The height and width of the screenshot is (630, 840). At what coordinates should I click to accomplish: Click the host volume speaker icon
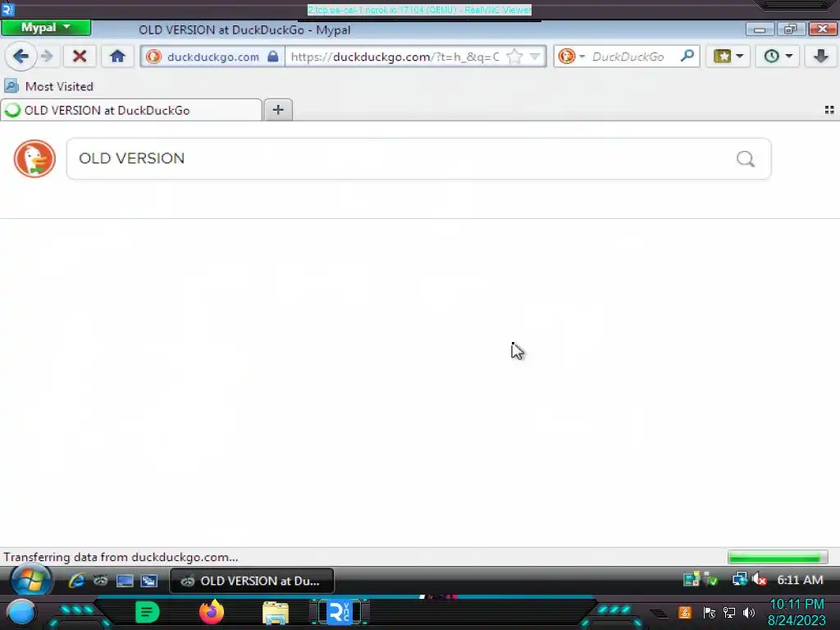[749, 613]
